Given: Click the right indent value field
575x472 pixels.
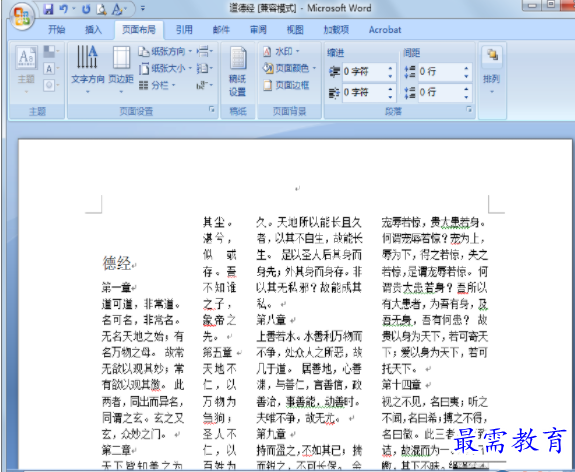Looking at the screenshot, I should point(364,92).
